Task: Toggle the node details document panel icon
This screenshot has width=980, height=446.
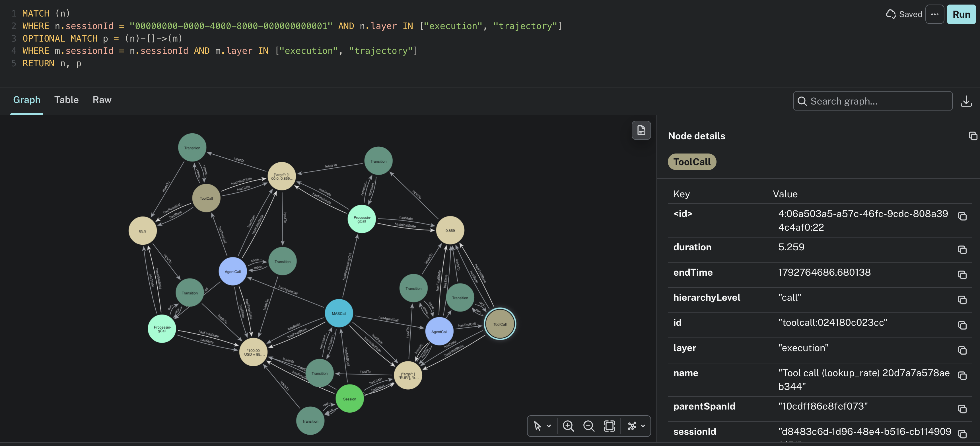Action: coord(641,130)
